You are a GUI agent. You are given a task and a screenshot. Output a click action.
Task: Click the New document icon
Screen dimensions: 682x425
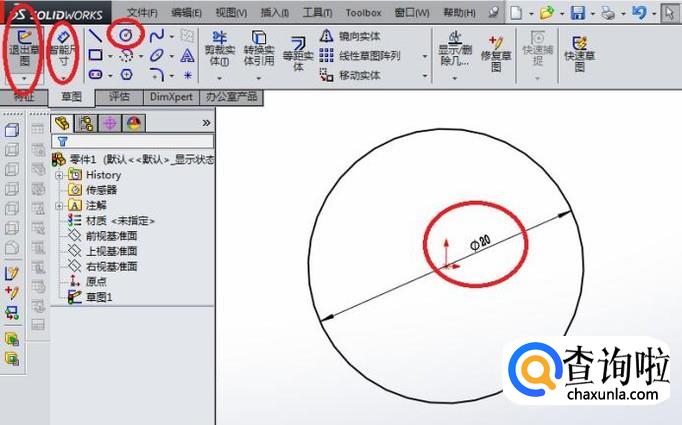coord(516,13)
